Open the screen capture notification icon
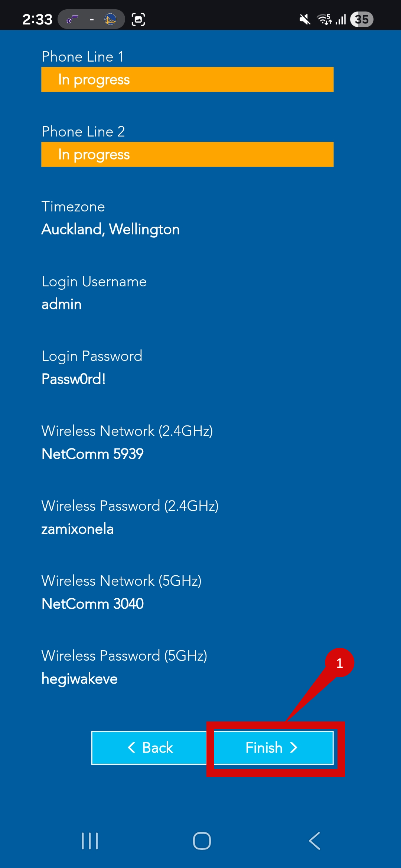Image resolution: width=401 pixels, height=868 pixels. (138, 19)
